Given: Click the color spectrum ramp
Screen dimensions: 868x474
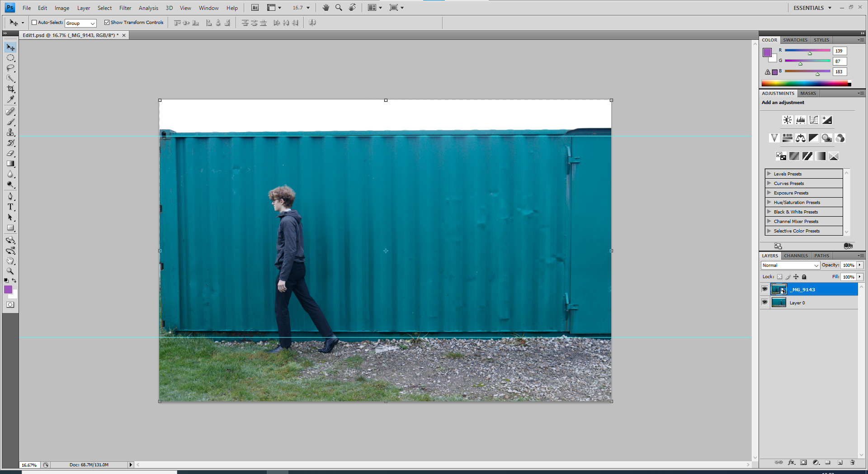Looking at the screenshot, I should click(x=806, y=83).
